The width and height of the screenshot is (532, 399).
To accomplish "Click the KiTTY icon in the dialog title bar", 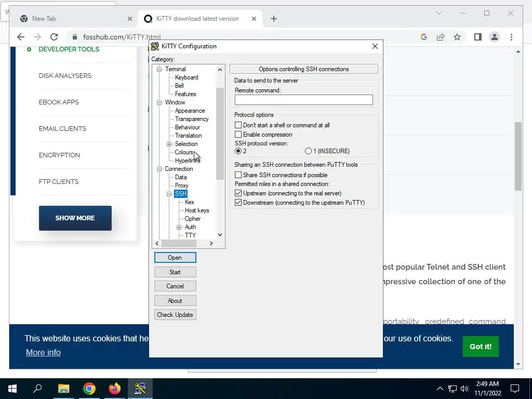I will coord(155,46).
